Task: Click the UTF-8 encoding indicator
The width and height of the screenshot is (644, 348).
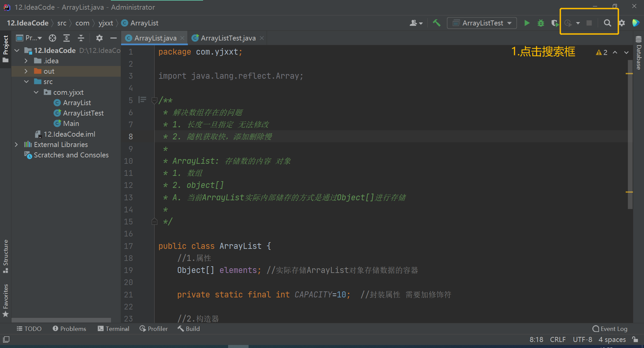Action: 583,340
